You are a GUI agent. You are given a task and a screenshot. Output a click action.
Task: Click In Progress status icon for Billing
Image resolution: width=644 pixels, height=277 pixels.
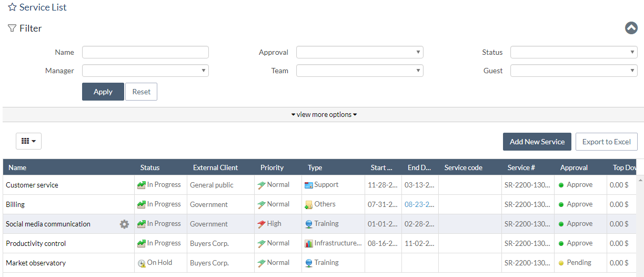click(142, 205)
